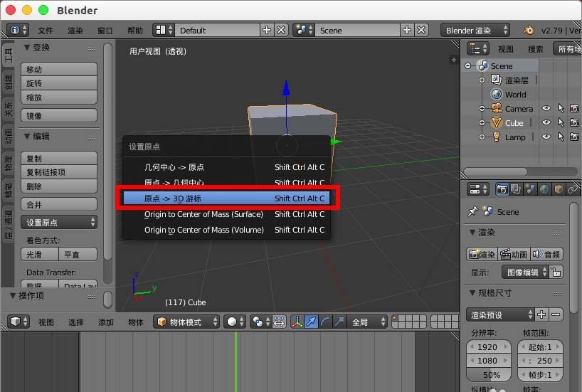
Task: Open the 物体模式 mode dropdown
Action: [186, 322]
